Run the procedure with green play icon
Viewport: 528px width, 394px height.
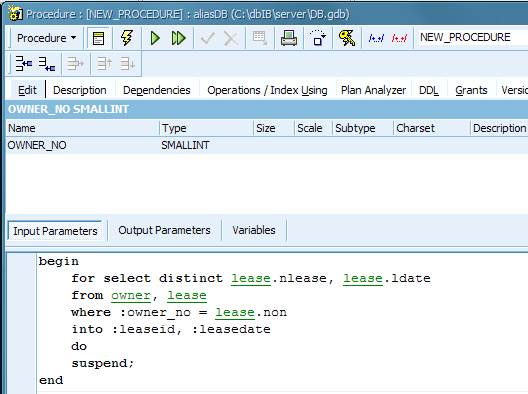(x=155, y=38)
